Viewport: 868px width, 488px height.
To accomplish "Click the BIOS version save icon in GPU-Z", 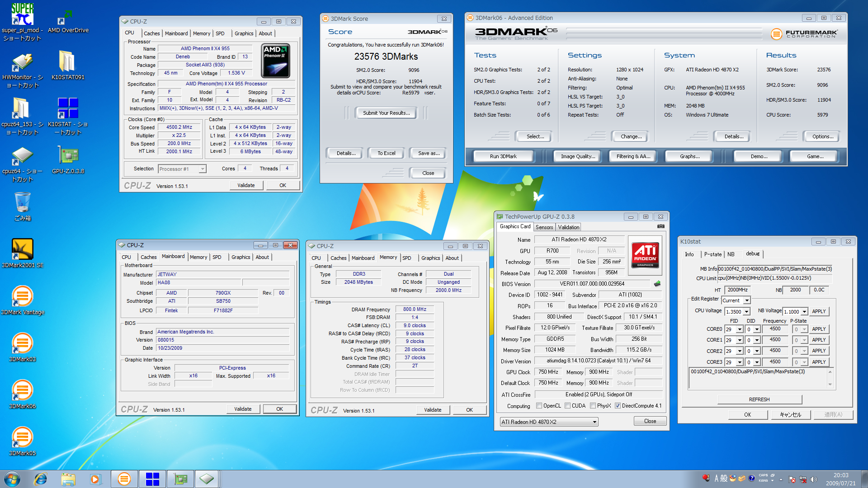I will point(657,284).
